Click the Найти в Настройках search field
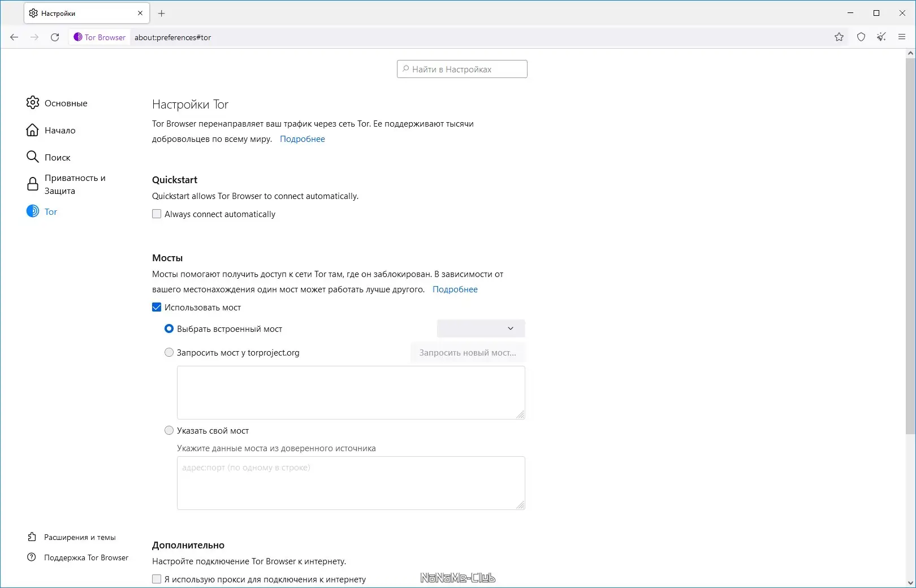This screenshot has height=588, width=916. pyautogui.click(x=462, y=69)
